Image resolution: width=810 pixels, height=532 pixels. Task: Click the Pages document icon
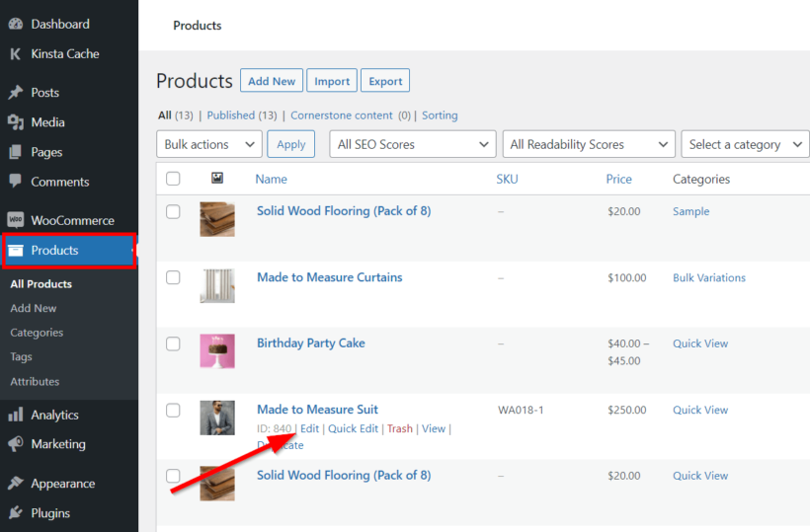[x=16, y=152]
